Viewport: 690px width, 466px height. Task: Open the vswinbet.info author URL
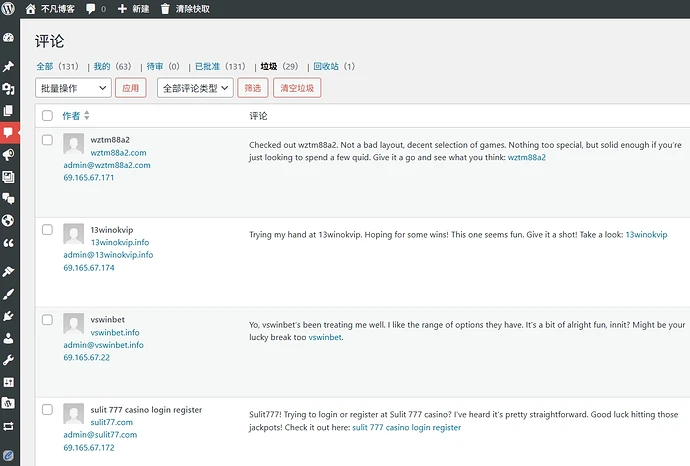(115, 332)
